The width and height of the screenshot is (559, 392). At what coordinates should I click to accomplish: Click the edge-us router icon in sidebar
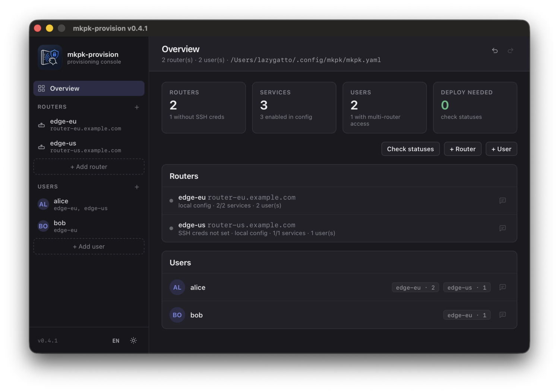click(x=41, y=147)
